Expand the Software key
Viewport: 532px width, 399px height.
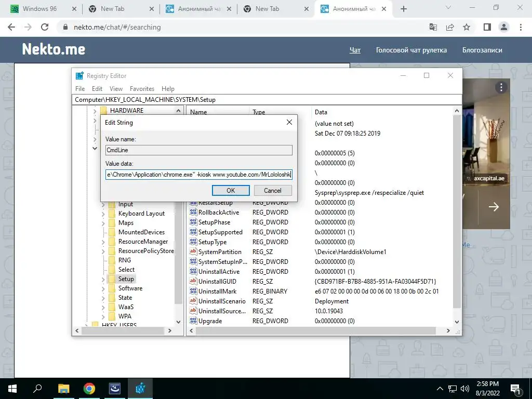click(x=103, y=289)
